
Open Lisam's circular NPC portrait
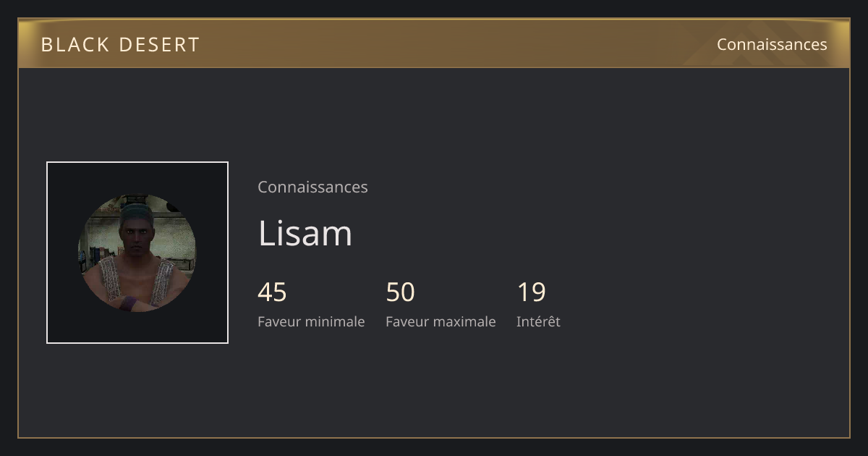point(137,253)
